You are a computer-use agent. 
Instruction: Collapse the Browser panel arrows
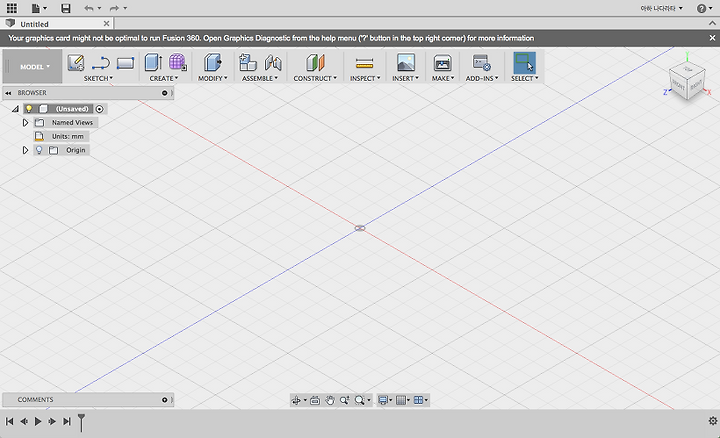(x=8, y=93)
